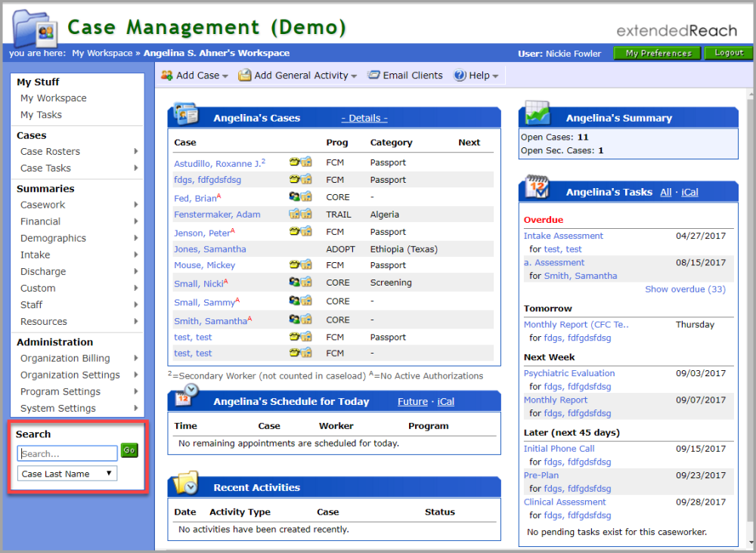The height and width of the screenshot is (553, 756).
Task: Open My Workspace in the sidebar
Action: 54,98
